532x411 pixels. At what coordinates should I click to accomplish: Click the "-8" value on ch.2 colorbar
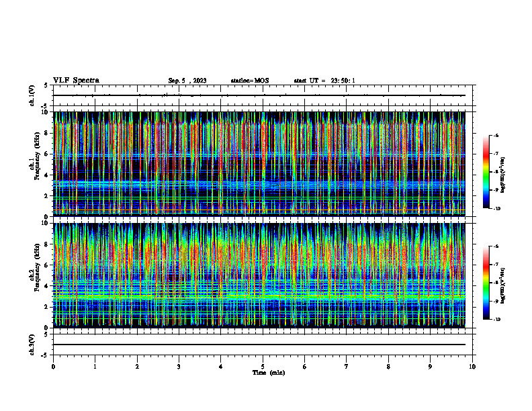click(496, 283)
